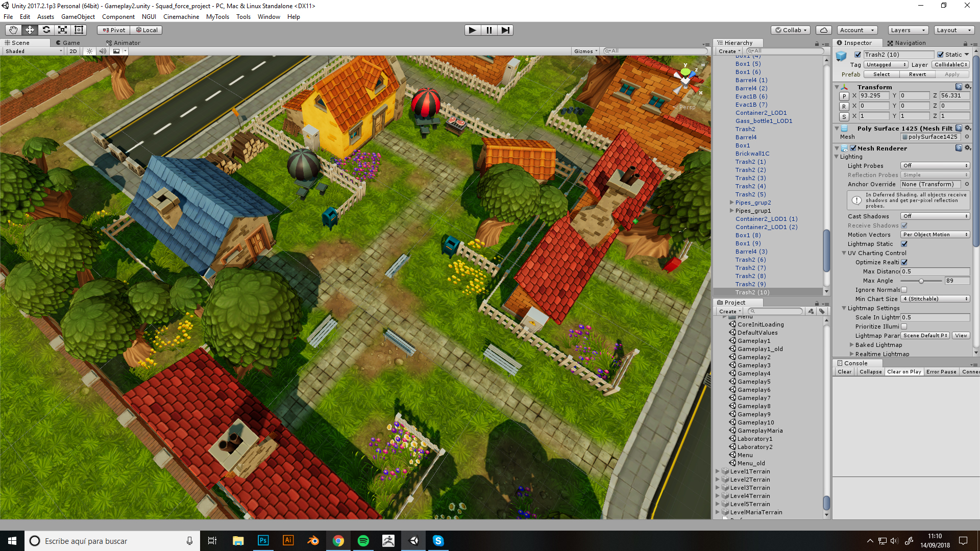The height and width of the screenshot is (551, 980).
Task: Start Play mode
Action: [x=473, y=30]
